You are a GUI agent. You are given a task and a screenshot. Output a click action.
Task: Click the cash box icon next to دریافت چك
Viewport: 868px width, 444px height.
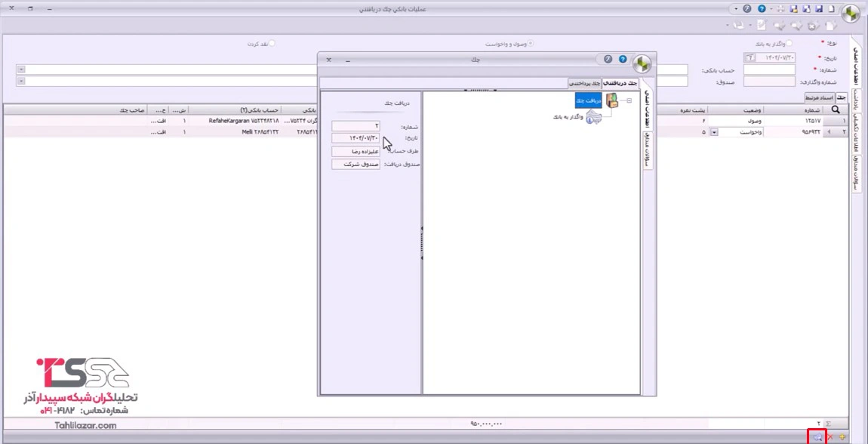pyautogui.click(x=611, y=100)
